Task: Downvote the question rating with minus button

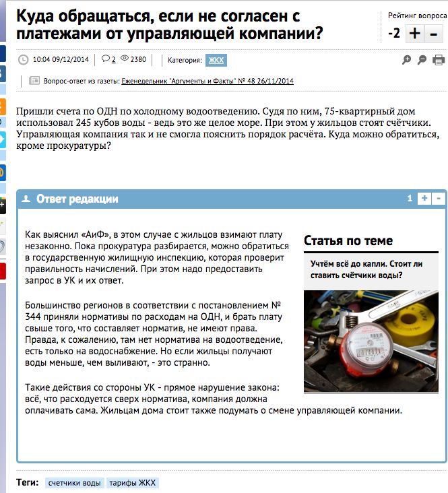Action: point(434,33)
